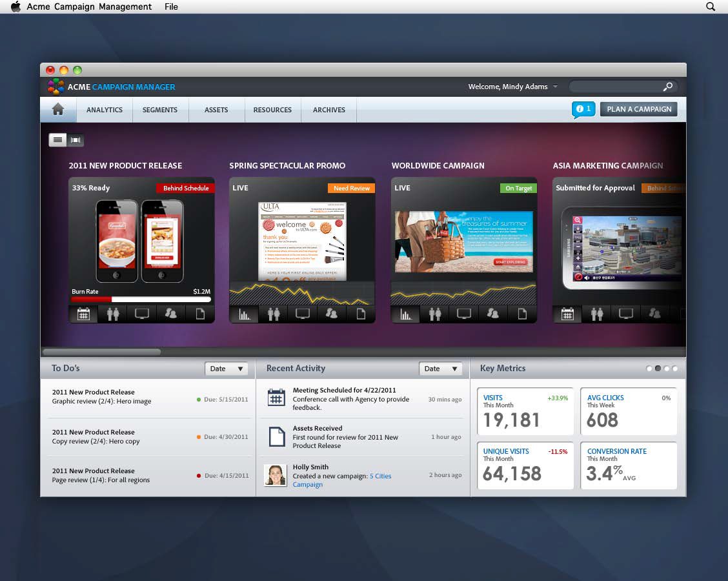Click the Burn Rate progress bar

click(x=141, y=300)
